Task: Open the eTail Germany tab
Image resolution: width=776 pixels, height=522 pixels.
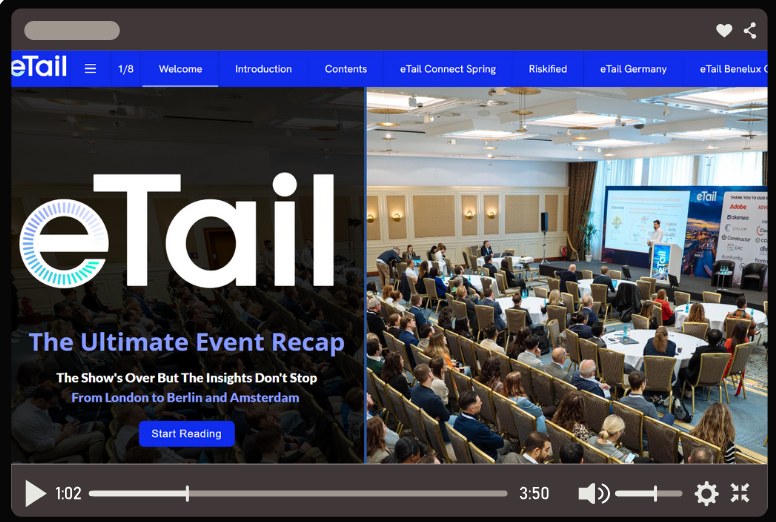Action: (x=633, y=69)
